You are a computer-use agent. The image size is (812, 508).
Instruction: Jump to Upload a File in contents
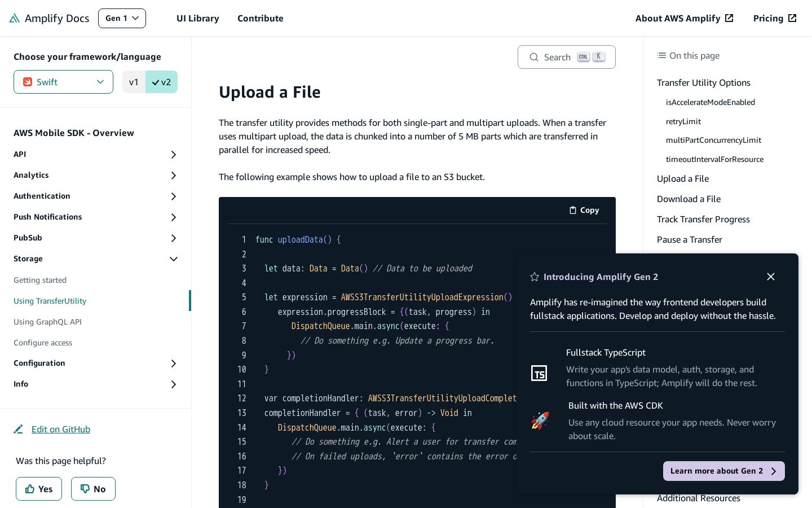tap(683, 178)
